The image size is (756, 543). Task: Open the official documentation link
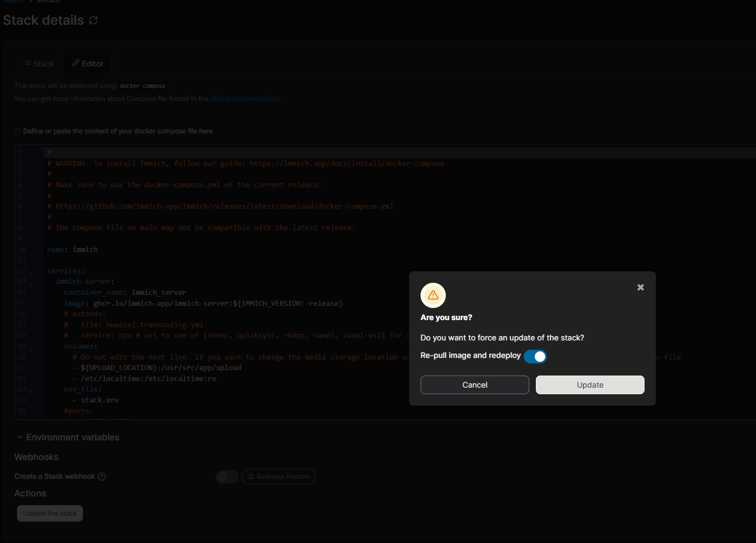[245, 99]
